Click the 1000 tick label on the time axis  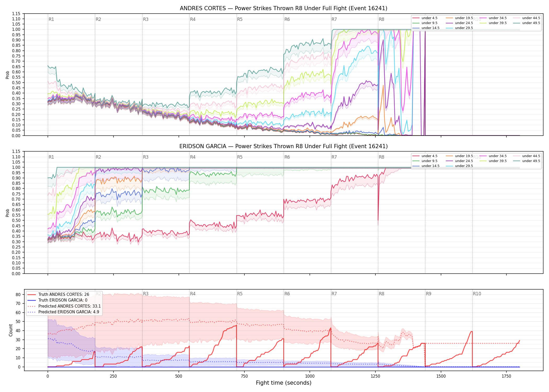point(310,376)
